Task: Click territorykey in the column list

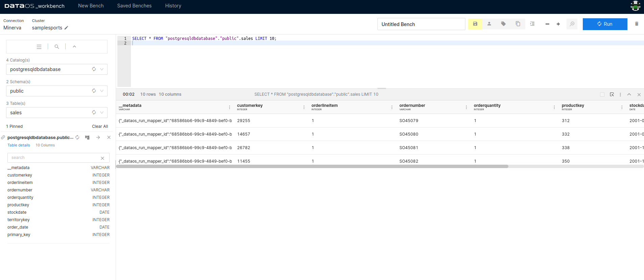Action: pos(19,220)
